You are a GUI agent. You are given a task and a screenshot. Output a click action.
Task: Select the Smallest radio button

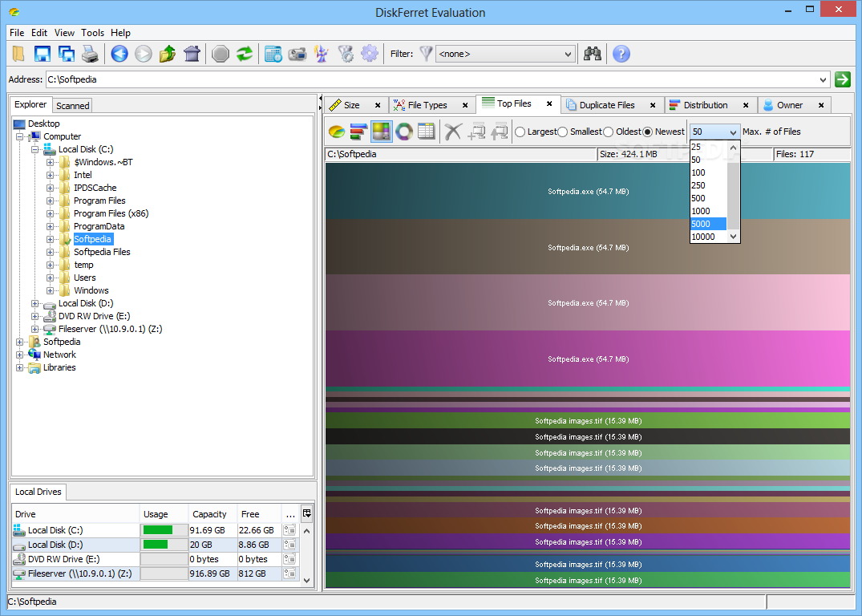pyautogui.click(x=563, y=132)
